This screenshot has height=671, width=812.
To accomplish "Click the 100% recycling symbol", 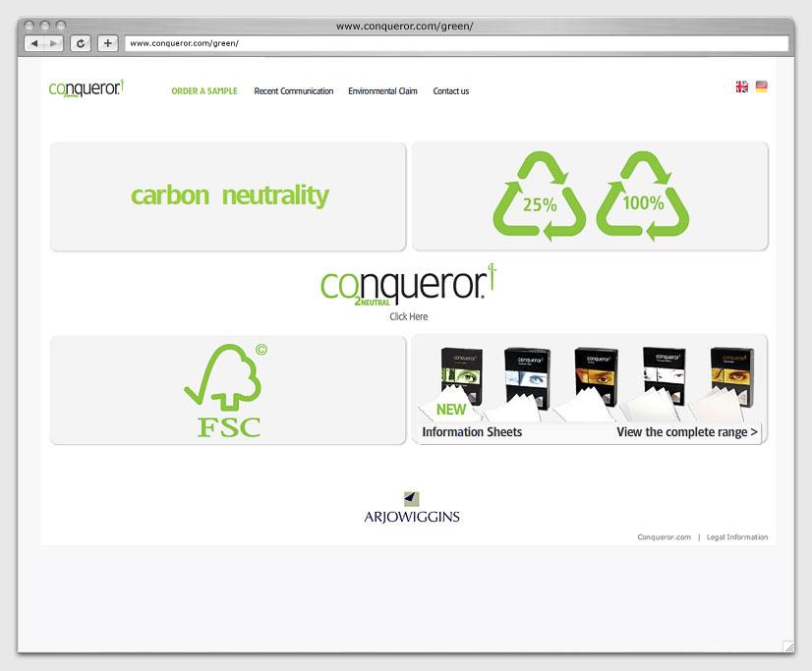I will 643,196.
